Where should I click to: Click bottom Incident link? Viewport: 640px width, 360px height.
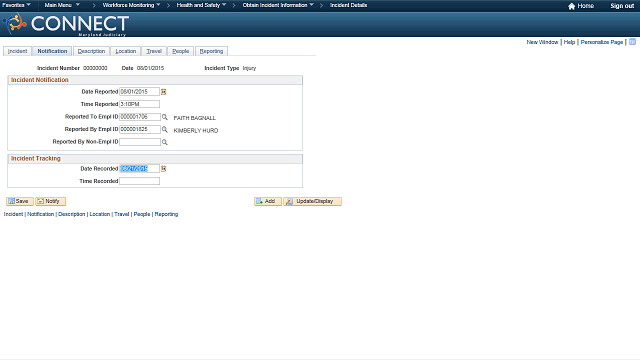[x=13, y=214]
